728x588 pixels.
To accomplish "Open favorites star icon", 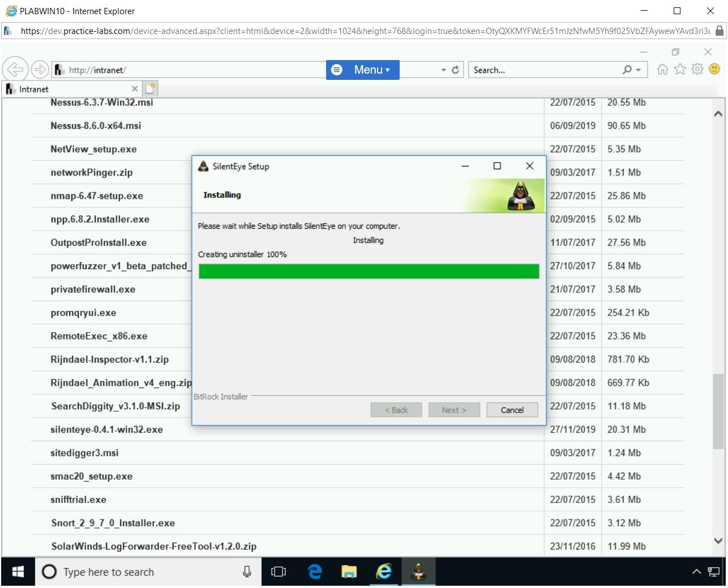I will [x=680, y=69].
